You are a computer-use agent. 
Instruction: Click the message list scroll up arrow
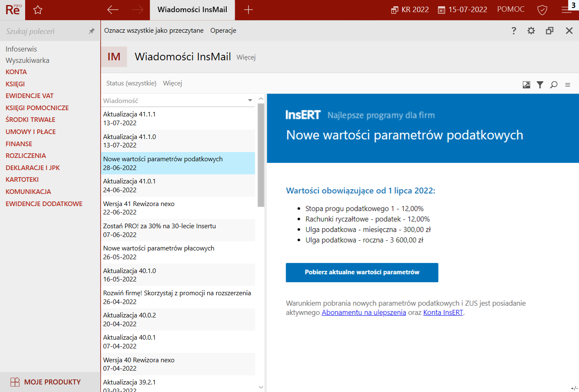261,99
